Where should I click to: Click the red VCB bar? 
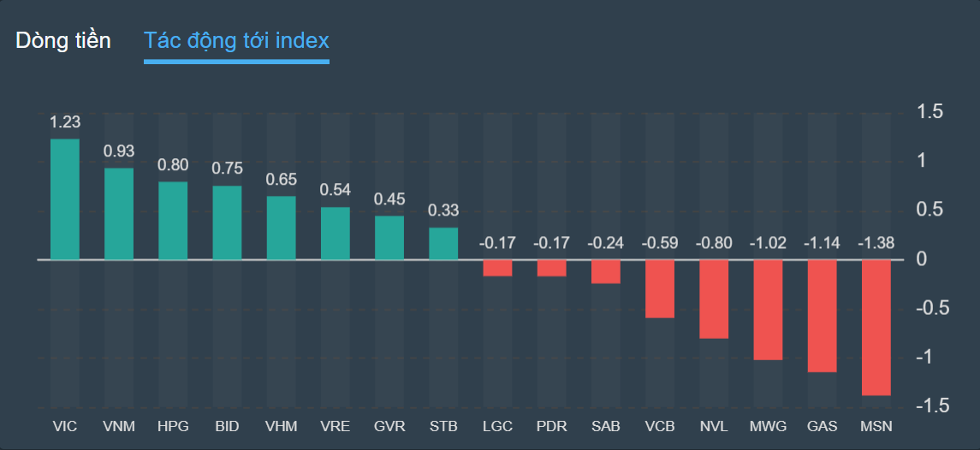coord(660,288)
